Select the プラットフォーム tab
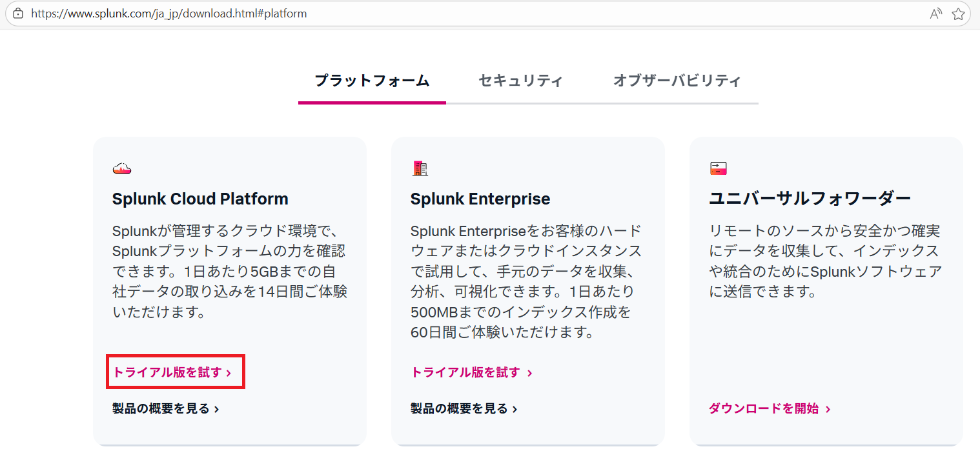Image resolution: width=980 pixels, height=469 pixels. (372, 81)
